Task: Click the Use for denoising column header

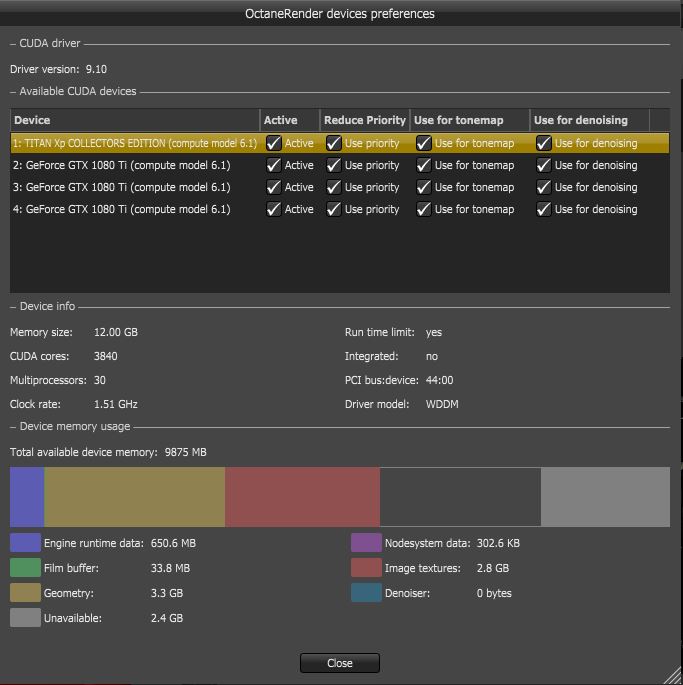Action: click(589, 120)
